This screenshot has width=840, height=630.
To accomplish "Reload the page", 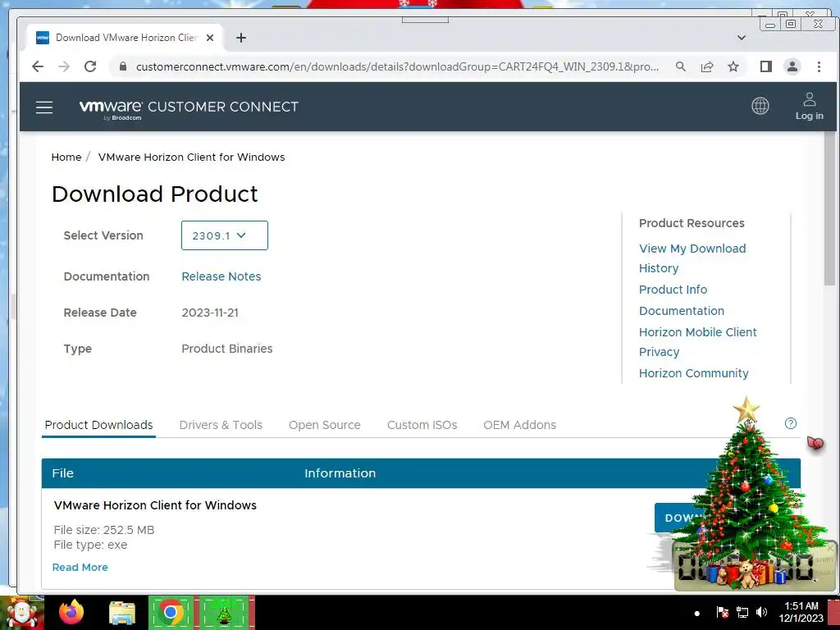I will (90, 66).
